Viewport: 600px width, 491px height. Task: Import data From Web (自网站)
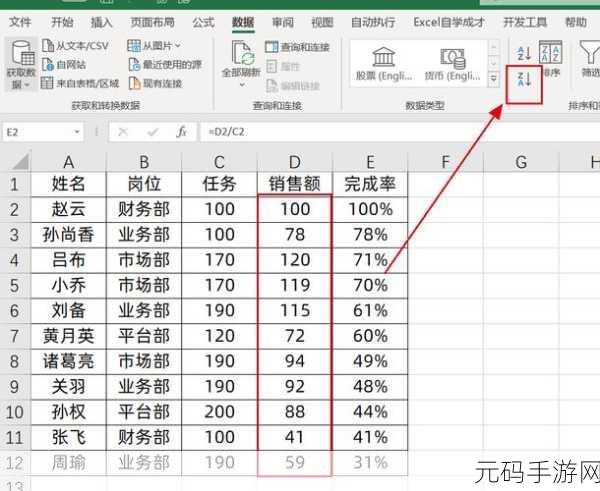64,64
